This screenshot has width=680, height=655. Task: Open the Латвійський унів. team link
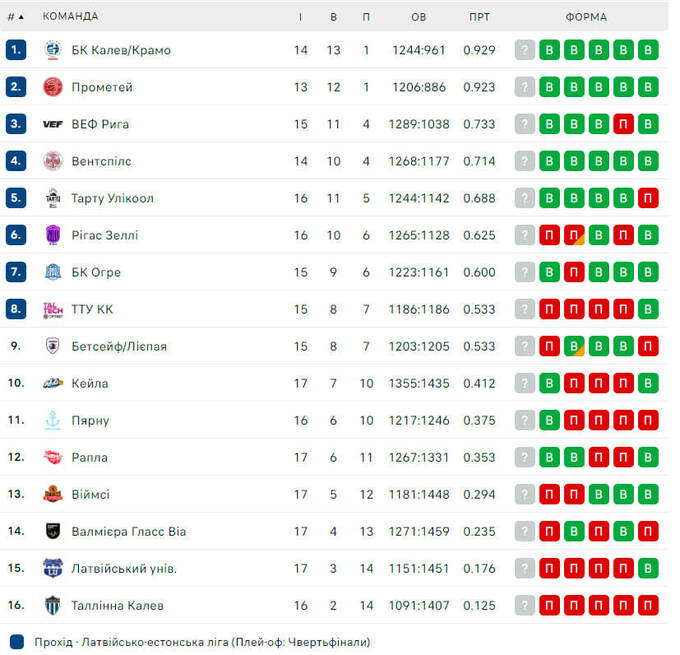point(124,568)
